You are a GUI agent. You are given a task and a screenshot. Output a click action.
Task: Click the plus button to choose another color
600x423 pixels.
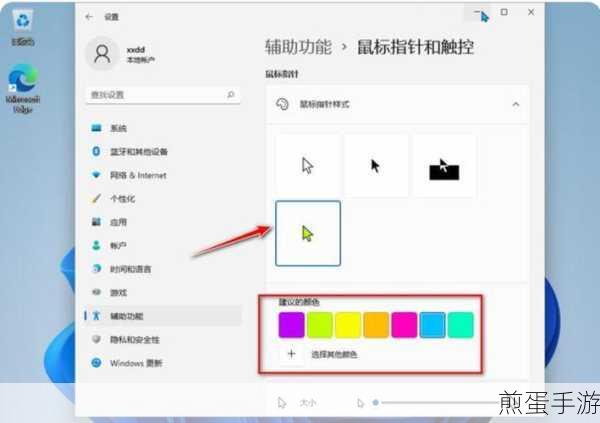292,354
